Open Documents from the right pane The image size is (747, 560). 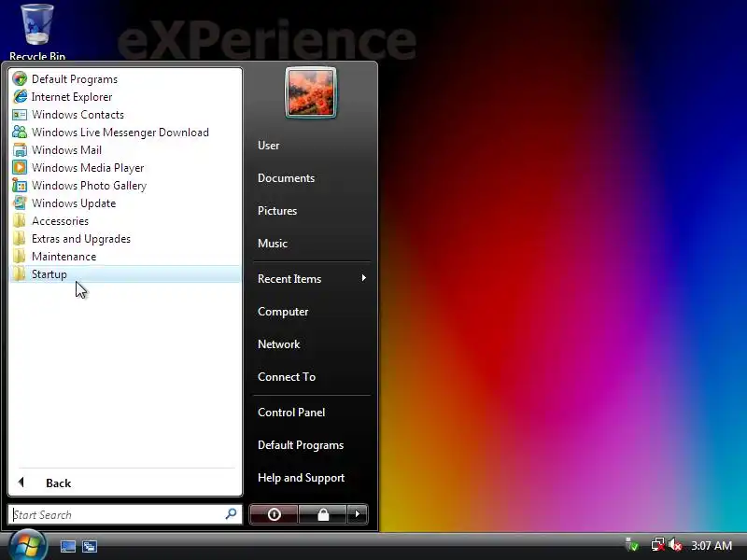(287, 178)
